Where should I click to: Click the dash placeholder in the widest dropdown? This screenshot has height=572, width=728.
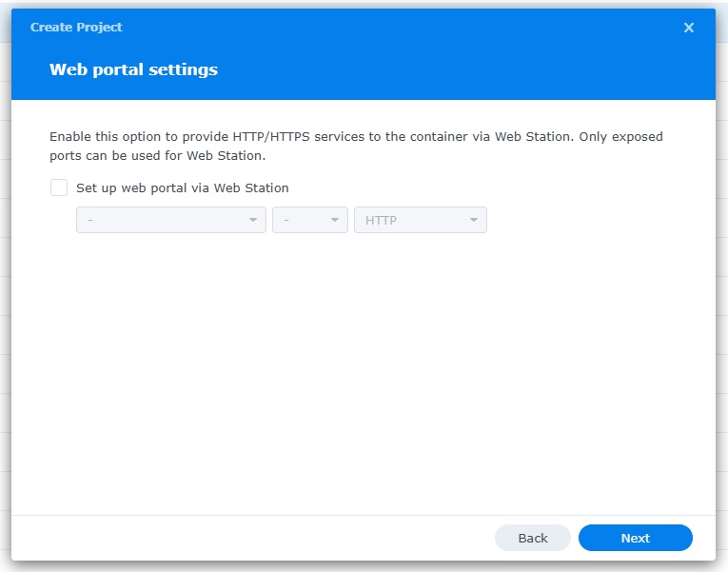90,220
